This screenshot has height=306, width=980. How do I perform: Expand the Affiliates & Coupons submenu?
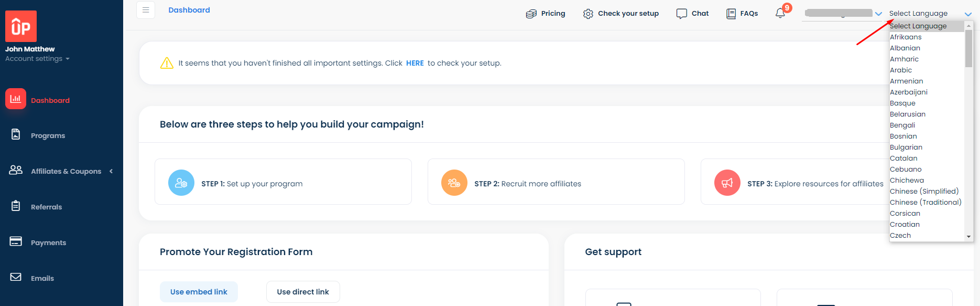111,171
